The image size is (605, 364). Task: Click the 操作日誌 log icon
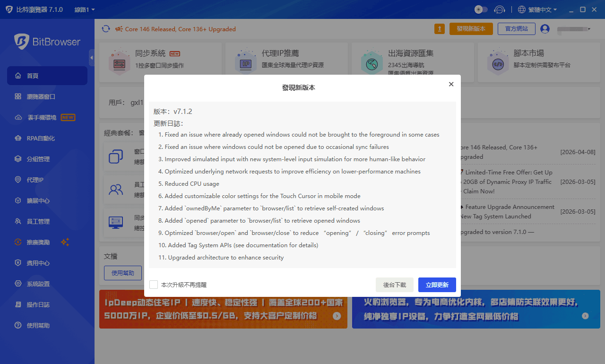[x=18, y=304]
